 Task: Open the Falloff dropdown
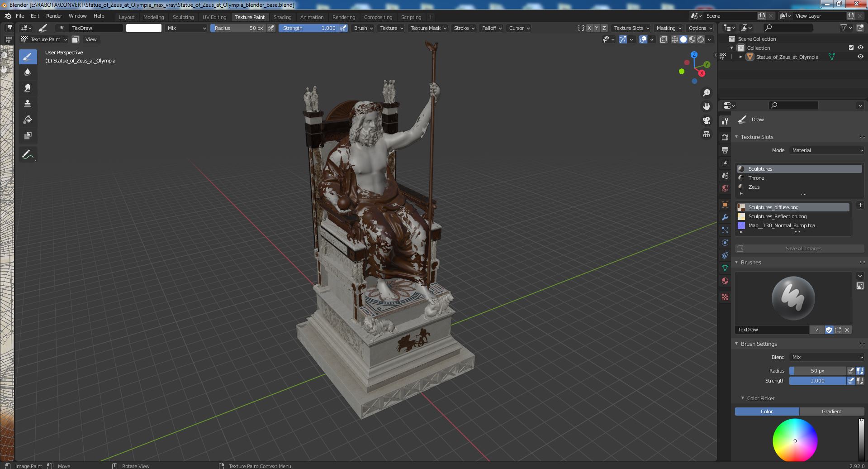[x=492, y=28]
